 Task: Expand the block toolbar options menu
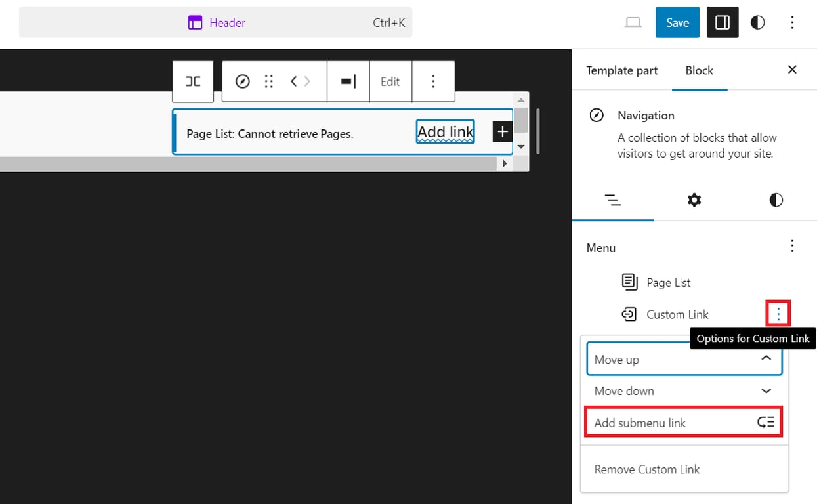pyautogui.click(x=434, y=81)
